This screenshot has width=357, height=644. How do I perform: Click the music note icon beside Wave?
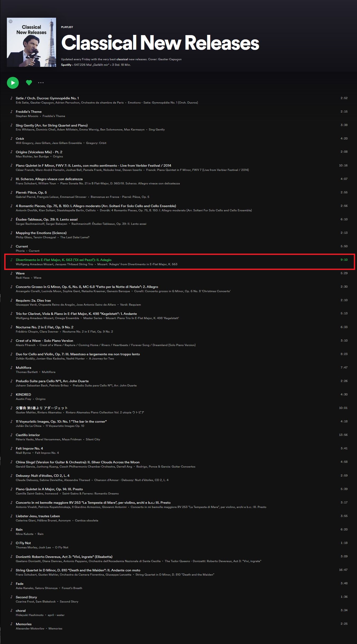[11, 273]
